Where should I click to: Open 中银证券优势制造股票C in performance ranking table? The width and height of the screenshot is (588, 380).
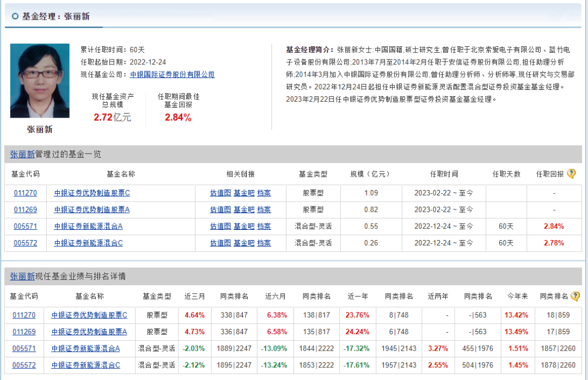(x=89, y=315)
